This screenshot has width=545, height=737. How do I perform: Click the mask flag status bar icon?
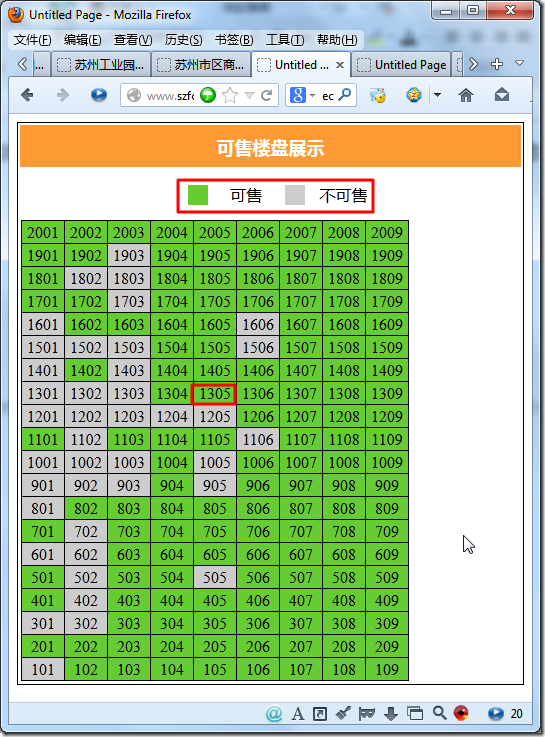[x=366, y=713]
